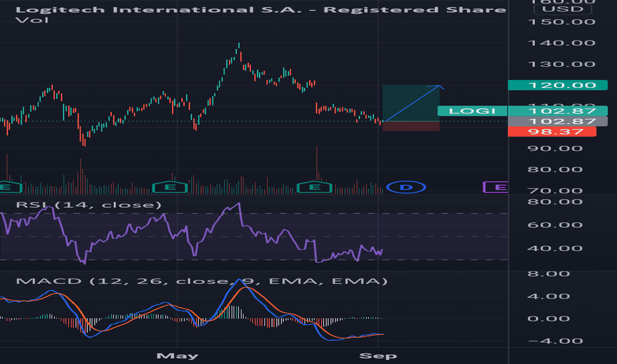Click the 140.00 price axis value

[x=561, y=43]
